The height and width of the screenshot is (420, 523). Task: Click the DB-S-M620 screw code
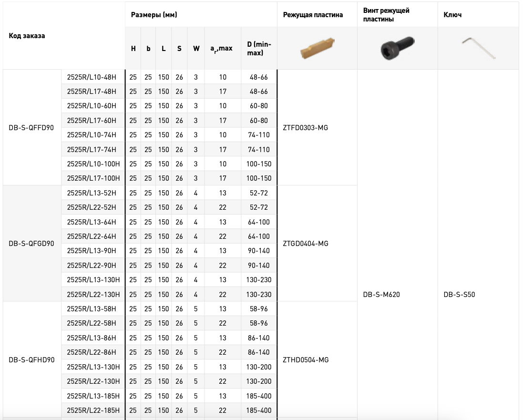click(381, 295)
